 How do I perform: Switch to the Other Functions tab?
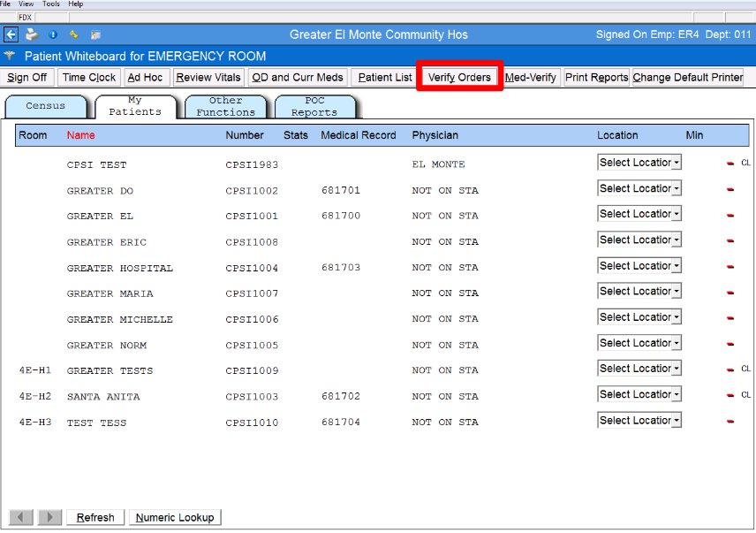(226, 105)
